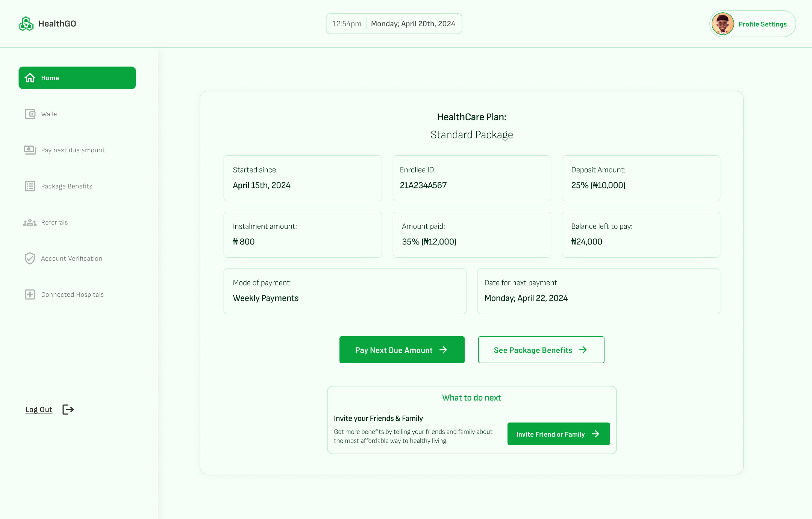The height and width of the screenshot is (519, 812).
Task: Click the Enrollee ID card
Action: [471, 178]
